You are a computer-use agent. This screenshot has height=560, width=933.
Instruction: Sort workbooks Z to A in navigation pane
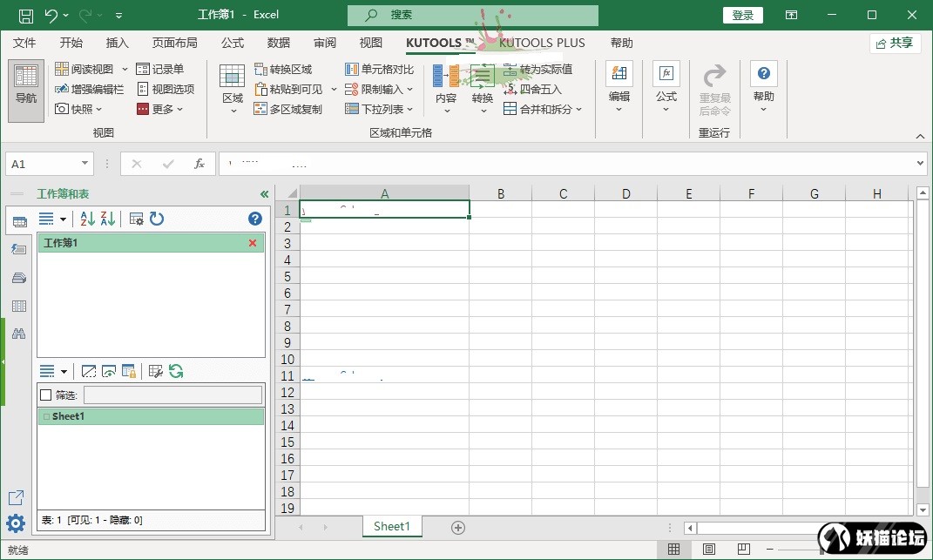pos(108,219)
